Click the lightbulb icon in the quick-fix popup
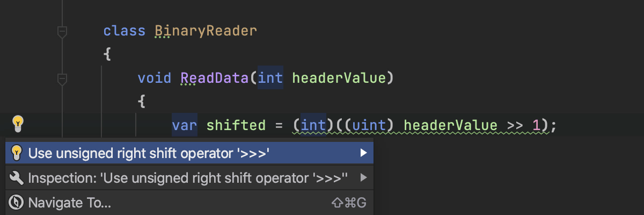This screenshot has height=215, width=644. coord(16,154)
